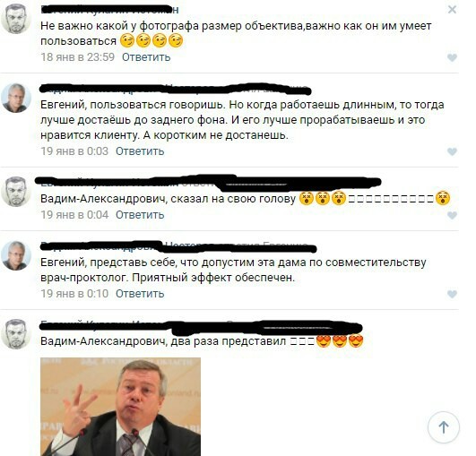Open timestamp link 19 янв в 0:10
Viewport: 476px width, 456px height.
[x=74, y=294]
